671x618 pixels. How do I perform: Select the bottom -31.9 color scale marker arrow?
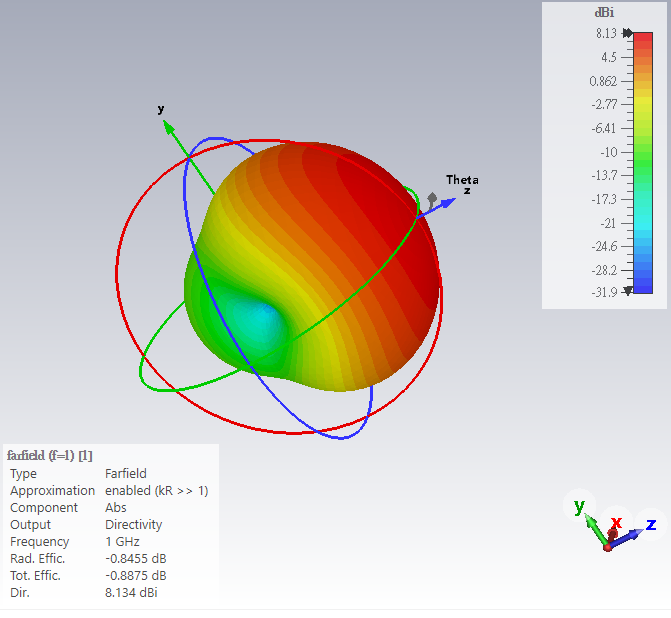627,291
